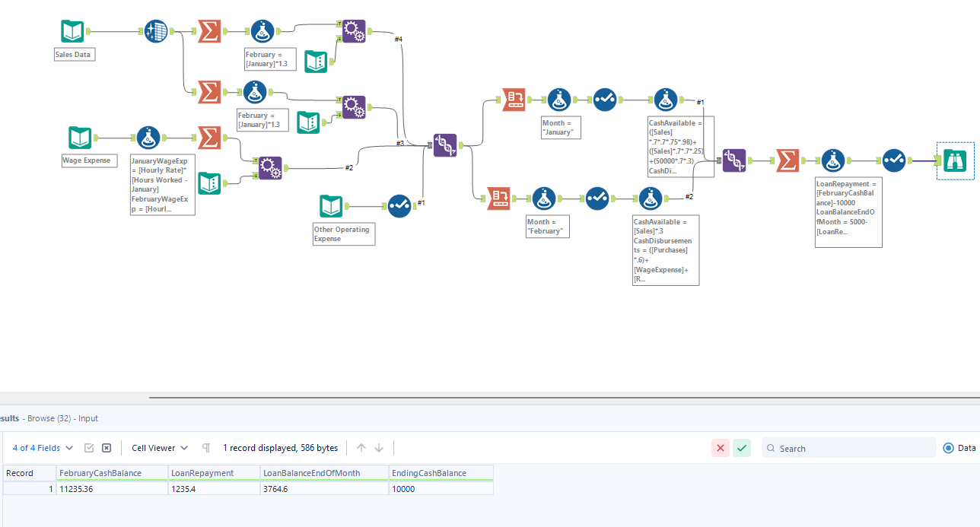Select the Summarize tool before LoanRepayment formula

[787, 160]
